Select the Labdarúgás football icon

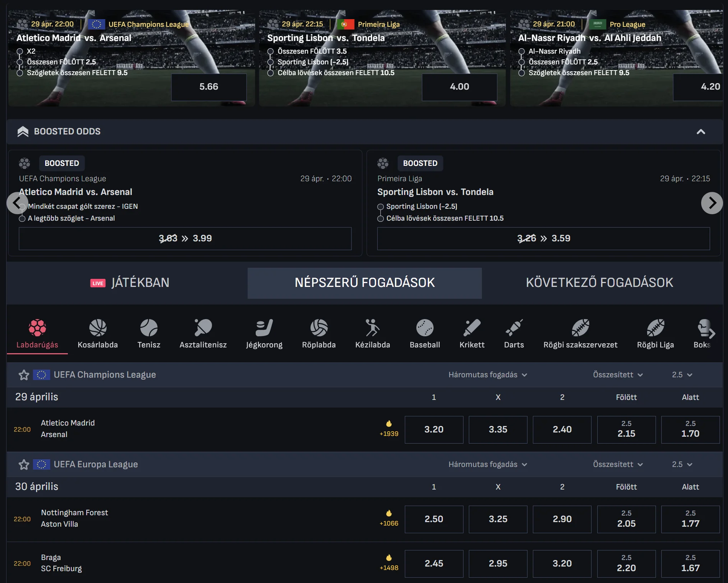pos(37,328)
